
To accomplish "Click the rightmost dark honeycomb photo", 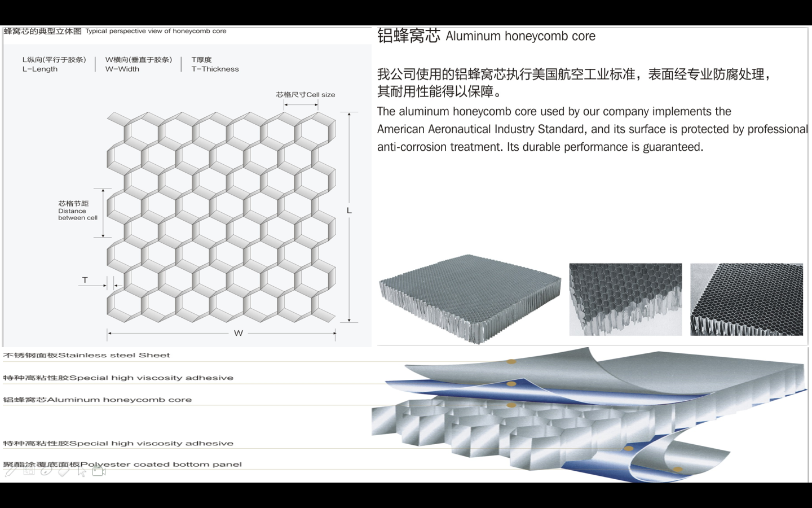I will coord(747,299).
